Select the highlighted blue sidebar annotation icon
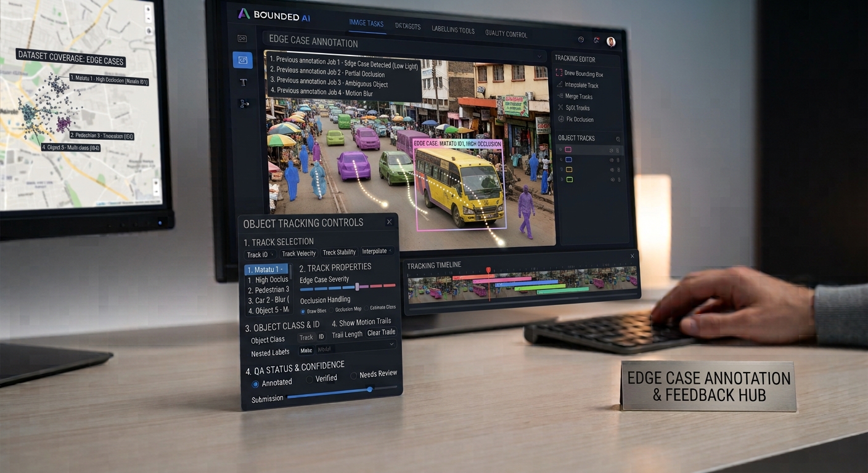Viewport: 868px width, 473px height. pyautogui.click(x=242, y=60)
